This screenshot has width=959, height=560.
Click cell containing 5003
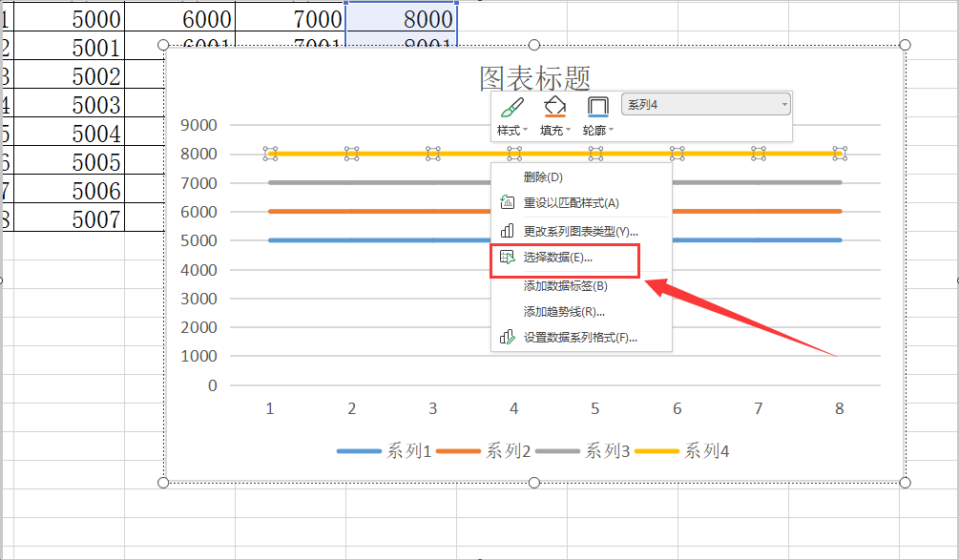69,105
